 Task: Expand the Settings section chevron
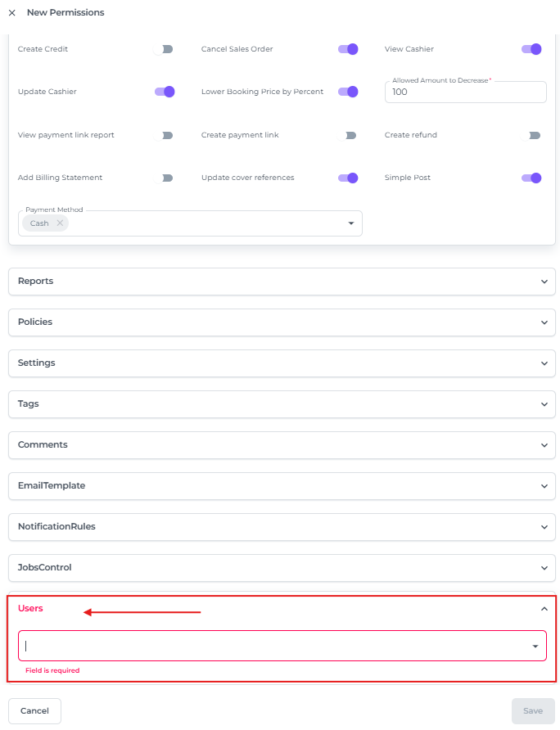[x=544, y=363]
